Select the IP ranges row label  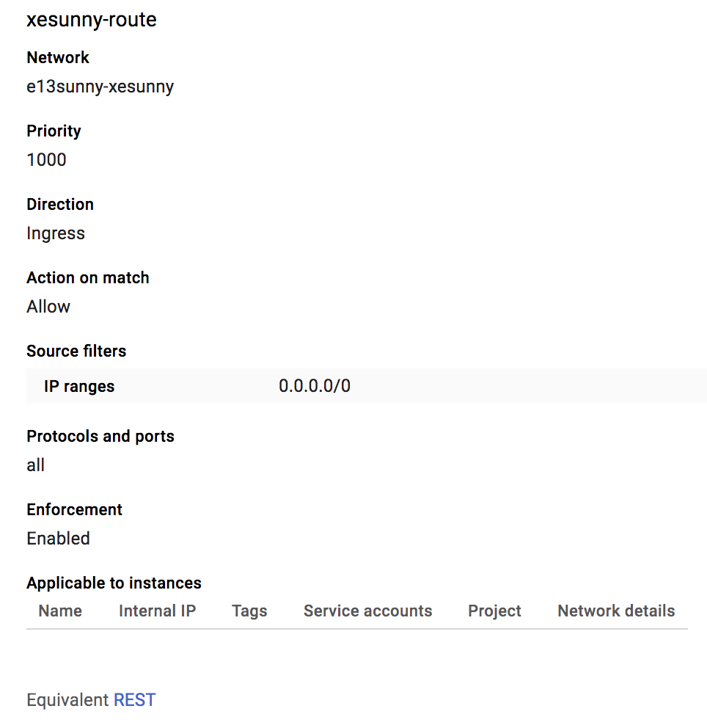(x=79, y=386)
